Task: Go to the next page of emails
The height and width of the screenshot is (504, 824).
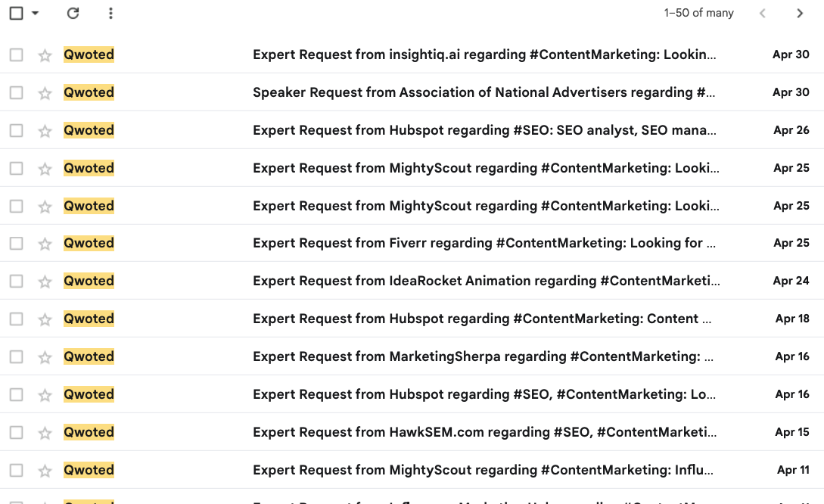Action: [x=800, y=13]
